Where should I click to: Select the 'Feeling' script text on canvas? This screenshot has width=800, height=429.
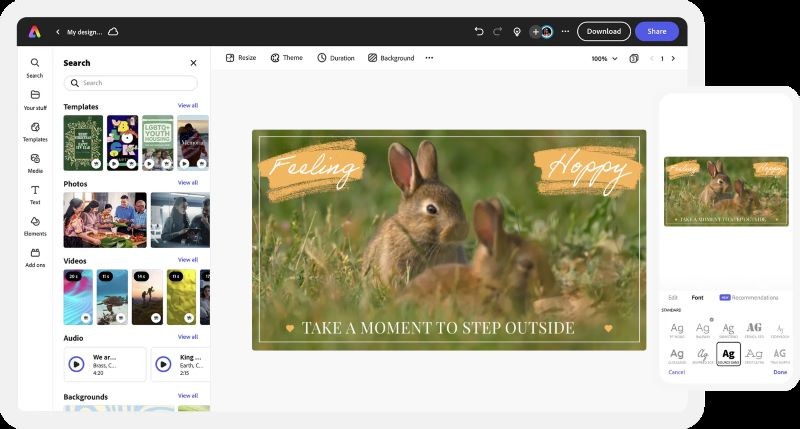pos(313,167)
